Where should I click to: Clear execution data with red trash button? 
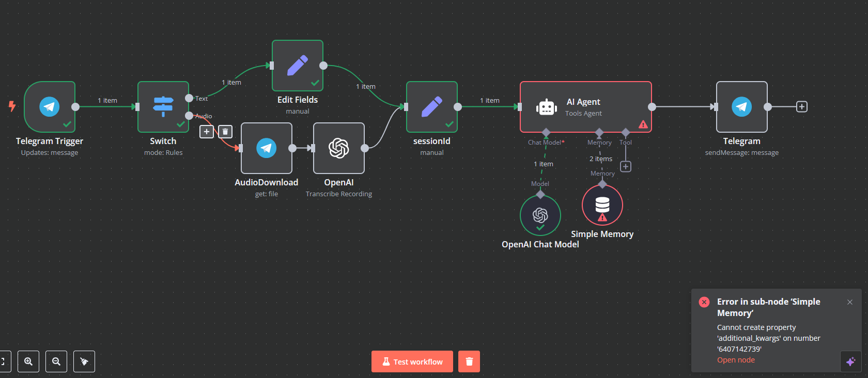coord(469,361)
